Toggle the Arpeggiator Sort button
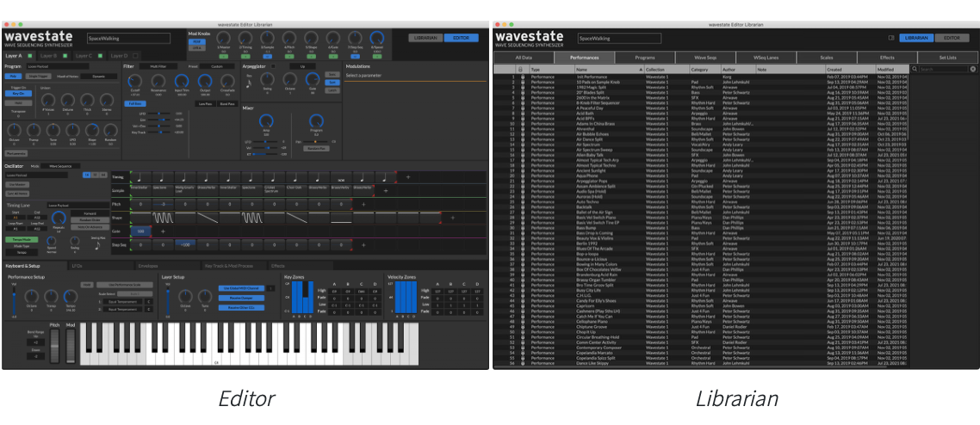Image resolution: width=980 pixels, height=425 pixels. (332, 82)
